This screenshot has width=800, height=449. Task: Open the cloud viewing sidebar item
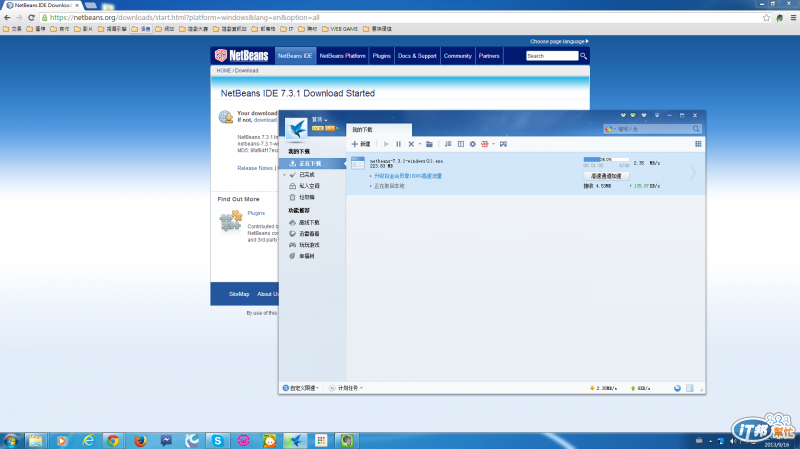[x=305, y=234]
